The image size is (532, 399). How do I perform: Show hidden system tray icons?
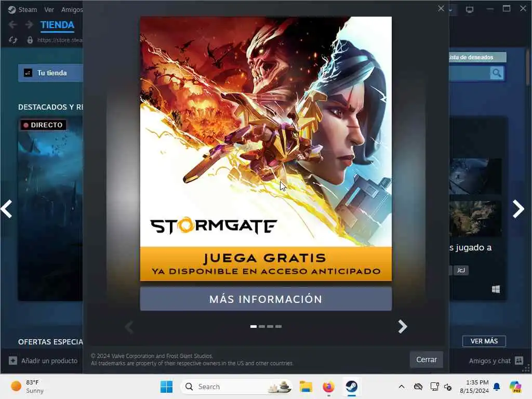point(402,387)
